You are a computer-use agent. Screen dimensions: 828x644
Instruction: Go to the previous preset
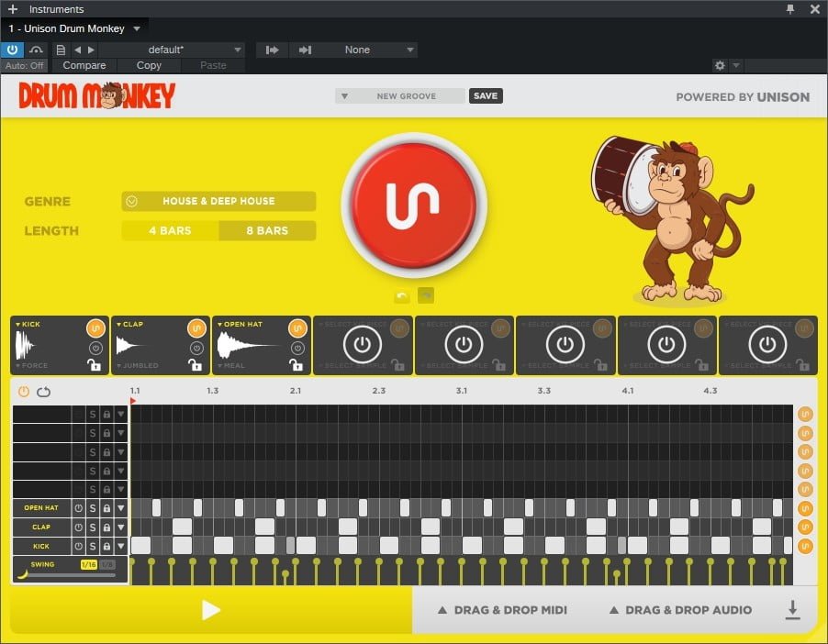coord(78,50)
